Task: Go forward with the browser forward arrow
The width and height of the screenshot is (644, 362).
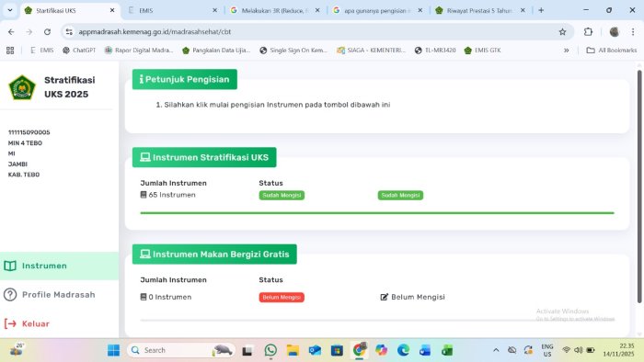Action: pyautogui.click(x=29, y=31)
